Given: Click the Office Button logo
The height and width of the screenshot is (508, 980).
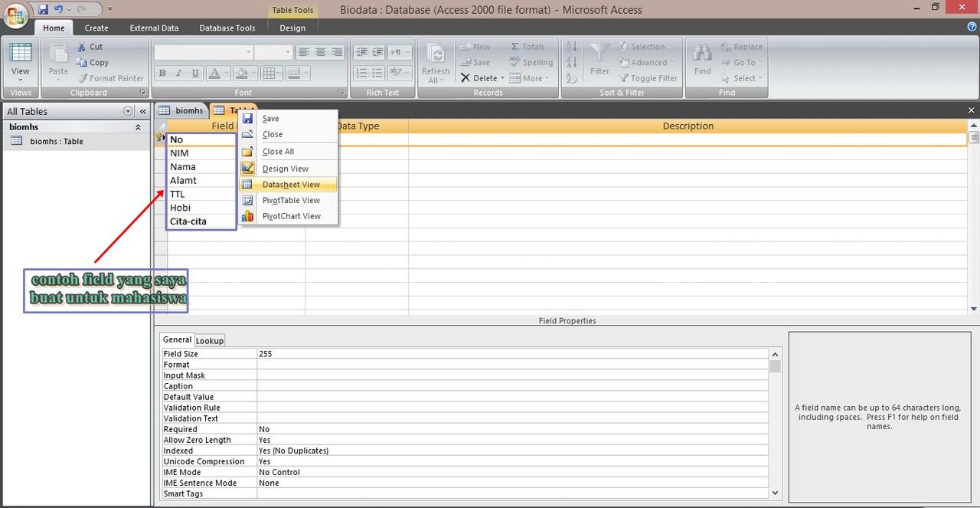Looking at the screenshot, I should (x=16, y=16).
